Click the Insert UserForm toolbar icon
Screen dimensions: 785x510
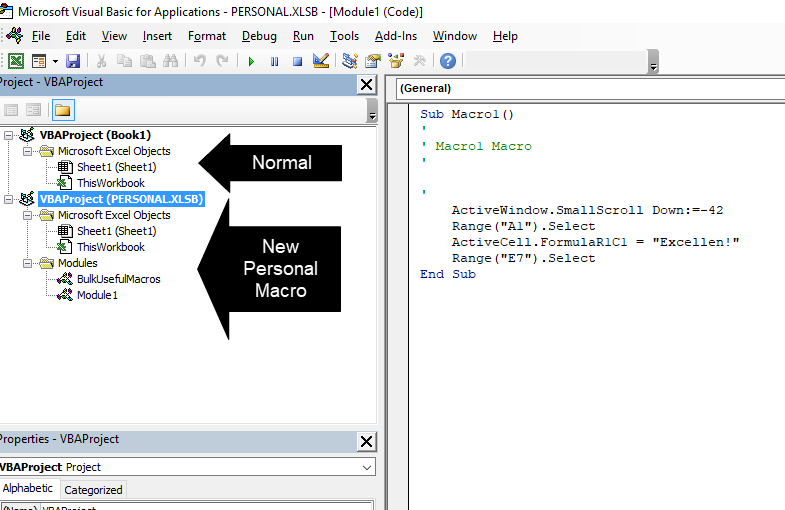[x=39, y=61]
